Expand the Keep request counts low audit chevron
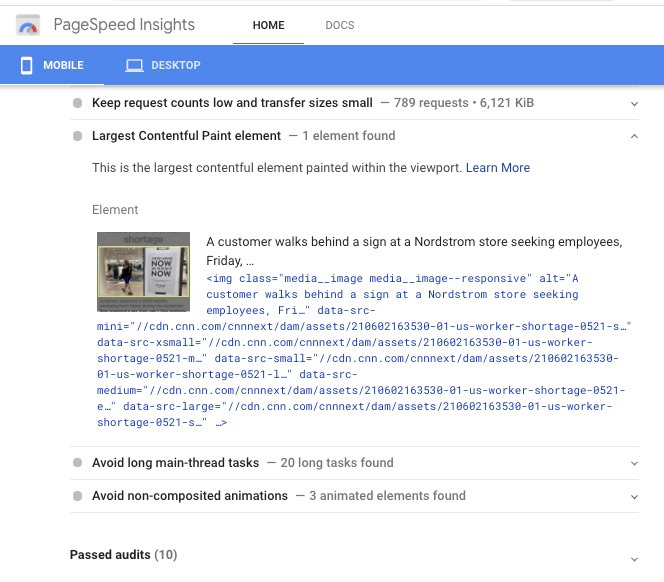 coord(634,103)
